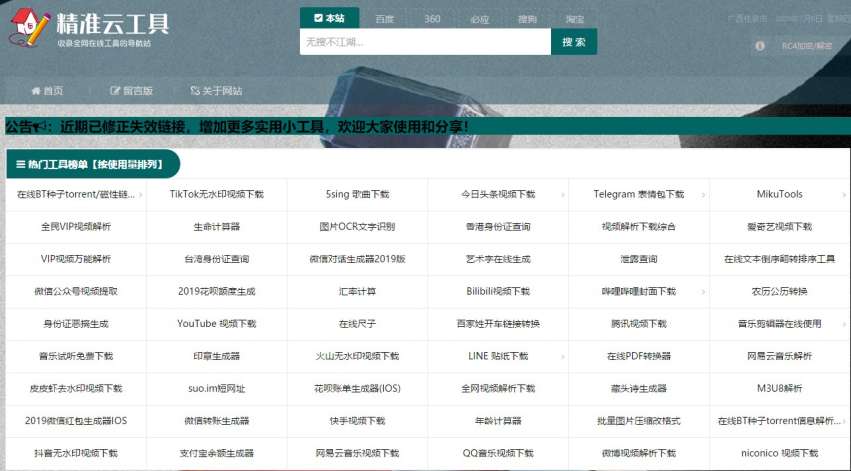The width and height of the screenshot is (851, 471).
Task: Expand arrow beside 今日头条视频下载
Action: pyautogui.click(x=563, y=194)
